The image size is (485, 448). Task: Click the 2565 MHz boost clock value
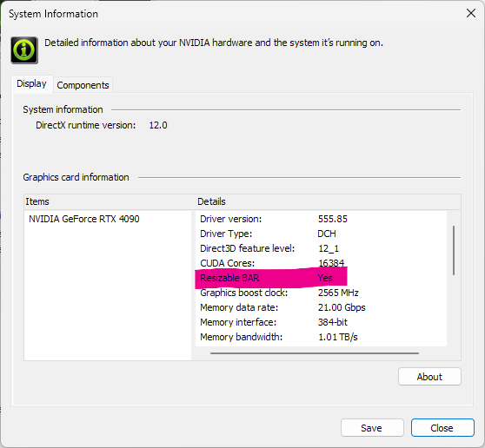point(338,293)
